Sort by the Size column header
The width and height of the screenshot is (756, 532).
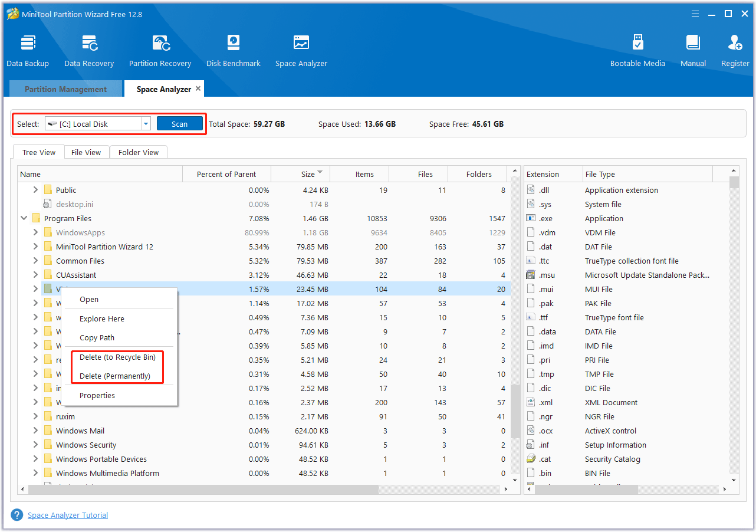[x=300, y=173]
